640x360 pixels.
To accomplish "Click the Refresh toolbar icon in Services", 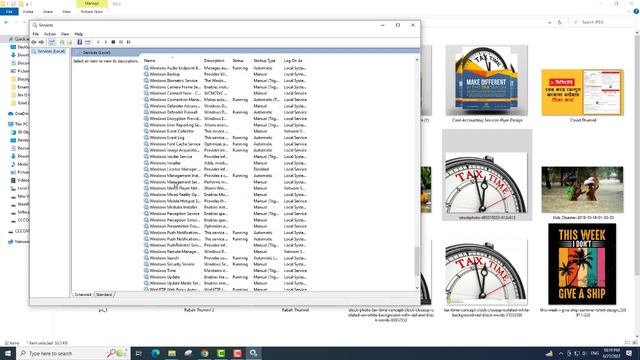I will (x=62, y=42).
